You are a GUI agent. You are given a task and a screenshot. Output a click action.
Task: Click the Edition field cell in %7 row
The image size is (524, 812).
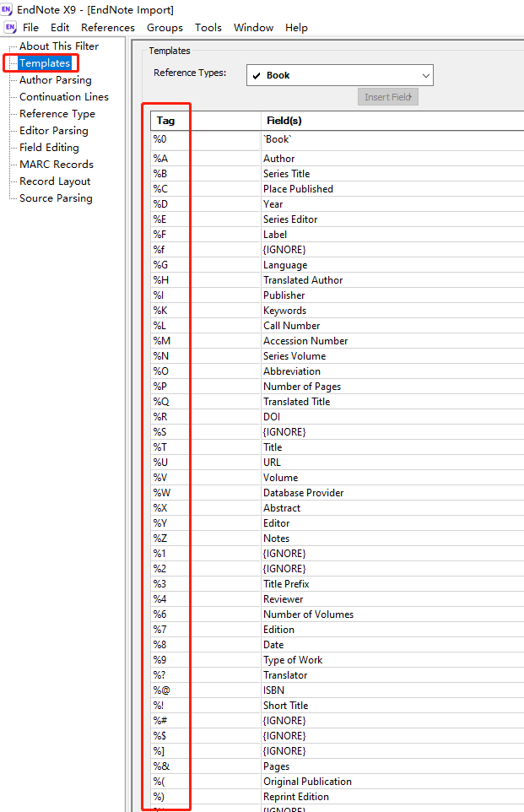click(x=392, y=629)
